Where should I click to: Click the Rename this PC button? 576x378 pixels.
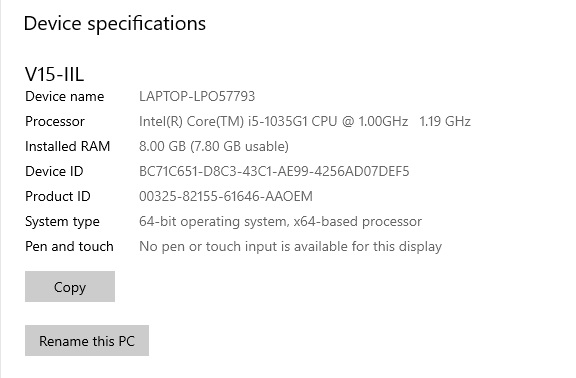(x=87, y=341)
